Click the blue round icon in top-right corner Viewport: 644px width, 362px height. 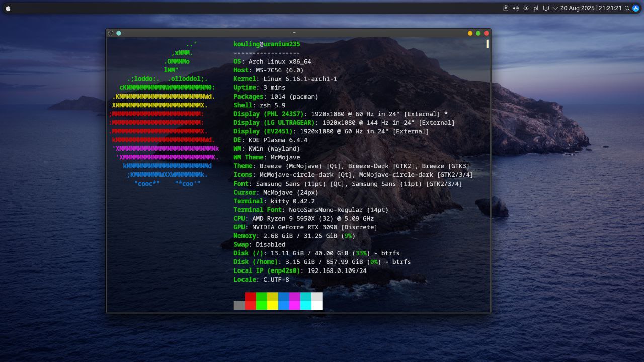point(635,8)
